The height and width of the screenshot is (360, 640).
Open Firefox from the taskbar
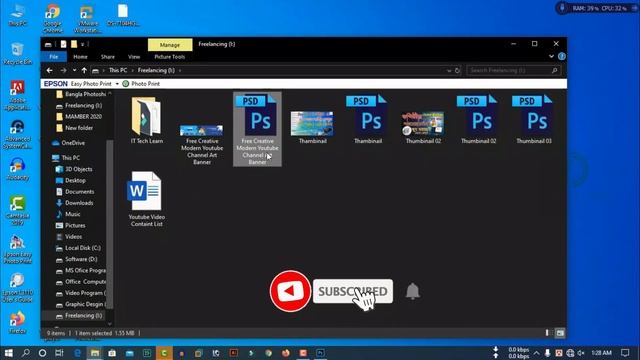pyautogui.click(x=286, y=353)
